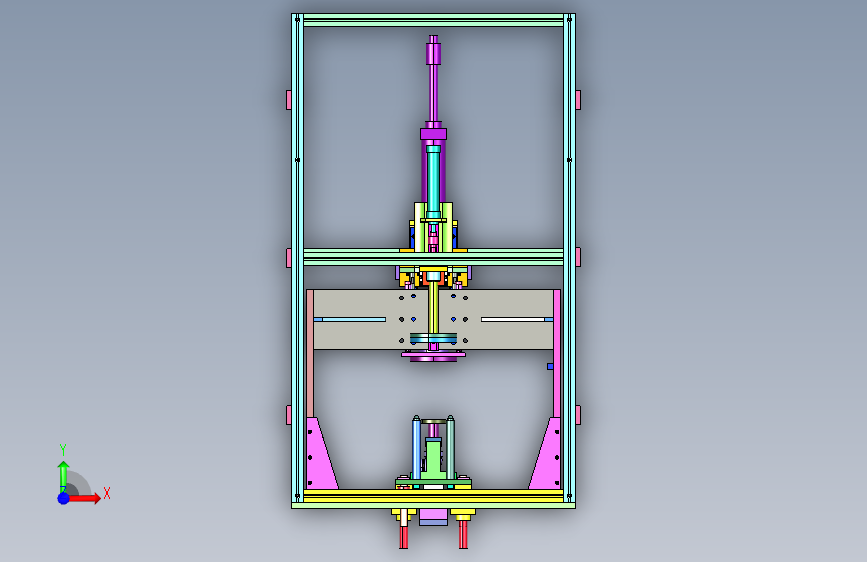The image size is (867, 562).
Task: Select the small blue block on right side rail
Action: click(x=550, y=366)
